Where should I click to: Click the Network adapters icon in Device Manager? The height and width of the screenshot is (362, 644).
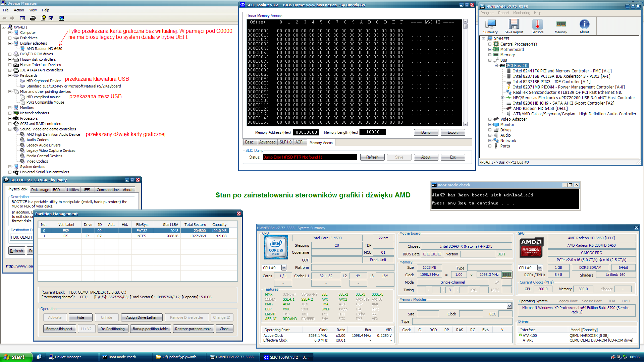coord(16,113)
